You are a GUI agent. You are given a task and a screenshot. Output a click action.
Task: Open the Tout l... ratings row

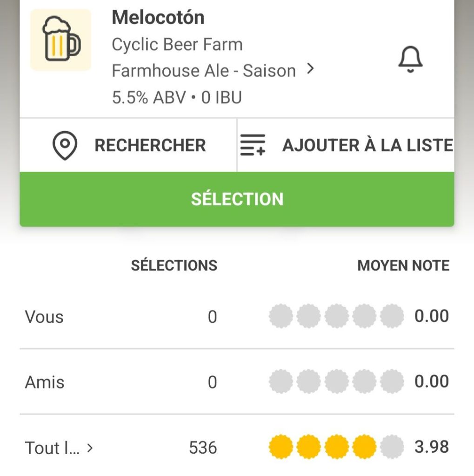[x=52, y=448]
